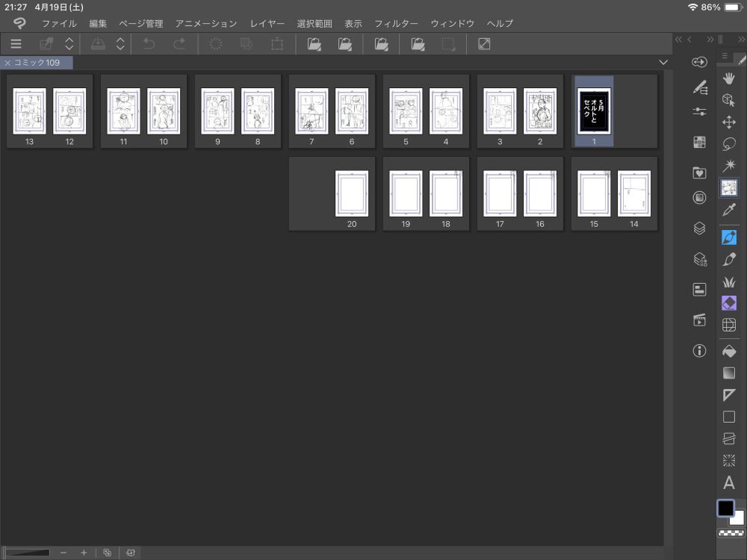Click the new canvas edit icon
The width and height of the screenshot is (747, 560).
click(x=46, y=44)
